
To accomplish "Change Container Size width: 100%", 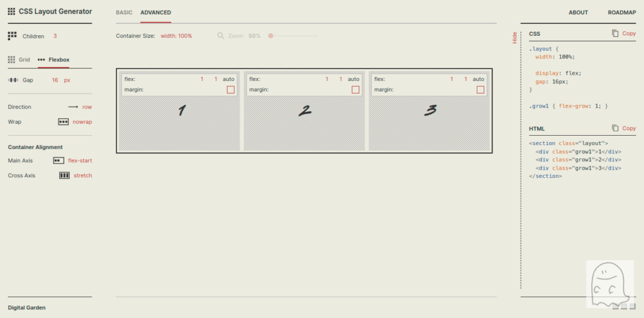I will pyautogui.click(x=176, y=36).
